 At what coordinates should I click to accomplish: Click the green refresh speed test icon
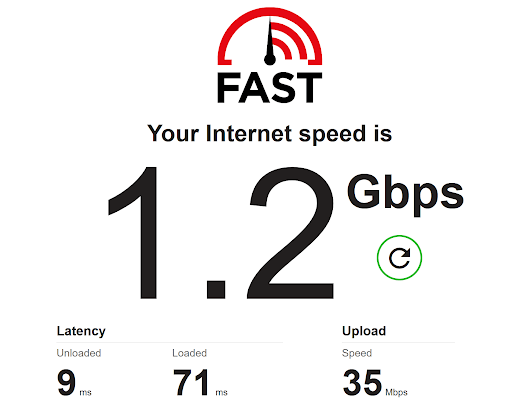pyautogui.click(x=399, y=258)
